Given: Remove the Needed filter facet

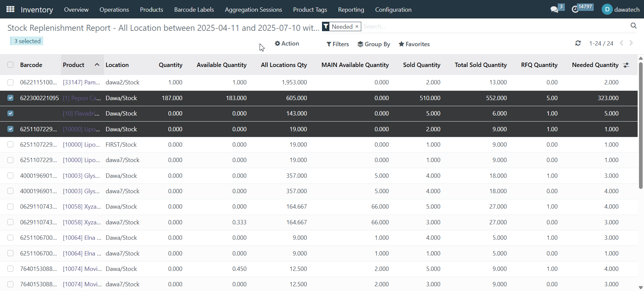Looking at the screenshot, I should click(357, 26).
